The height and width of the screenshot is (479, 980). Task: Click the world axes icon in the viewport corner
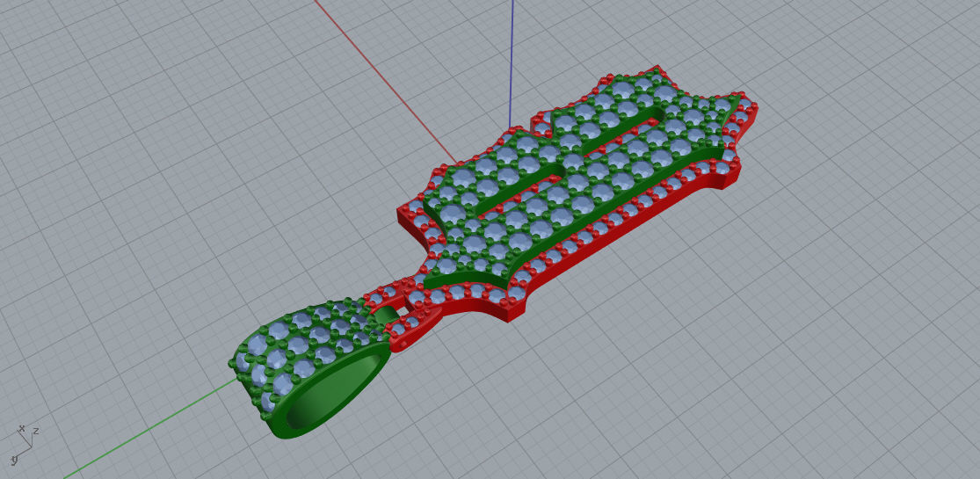pyautogui.click(x=25, y=444)
